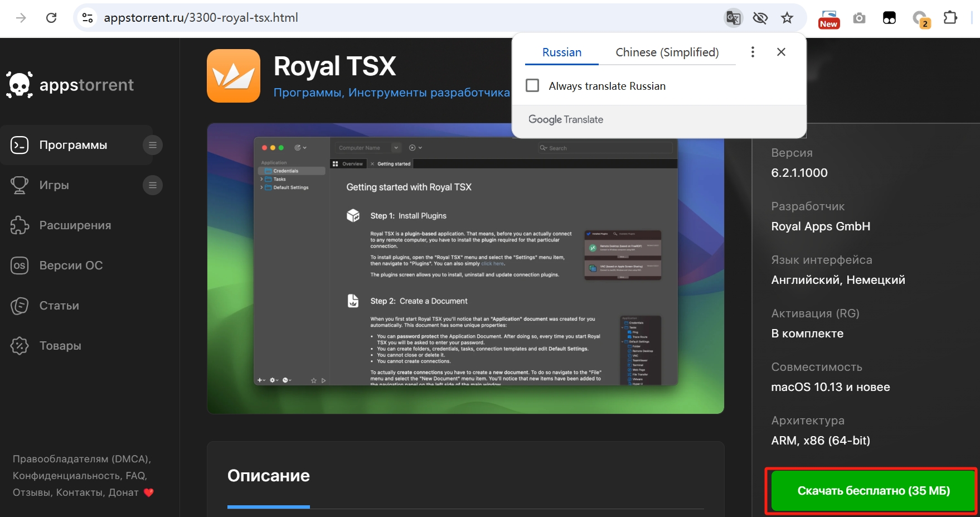
Task: Bookmark this page with the star icon
Action: click(787, 18)
